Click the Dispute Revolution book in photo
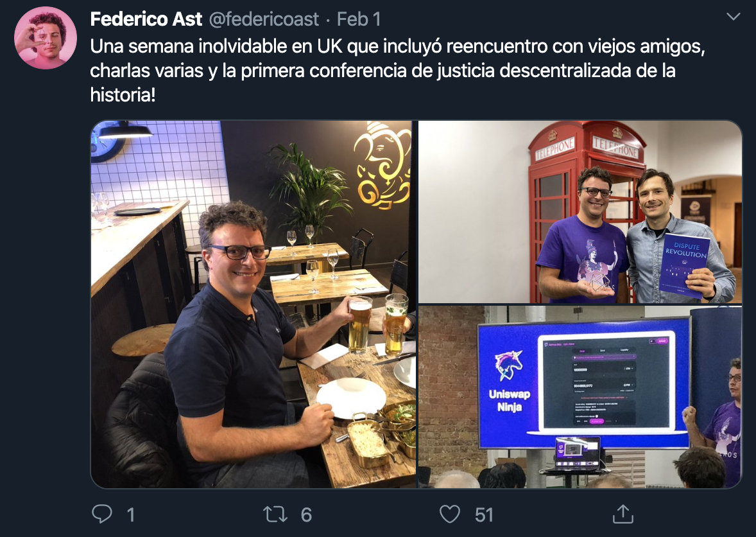 pyautogui.click(x=685, y=265)
